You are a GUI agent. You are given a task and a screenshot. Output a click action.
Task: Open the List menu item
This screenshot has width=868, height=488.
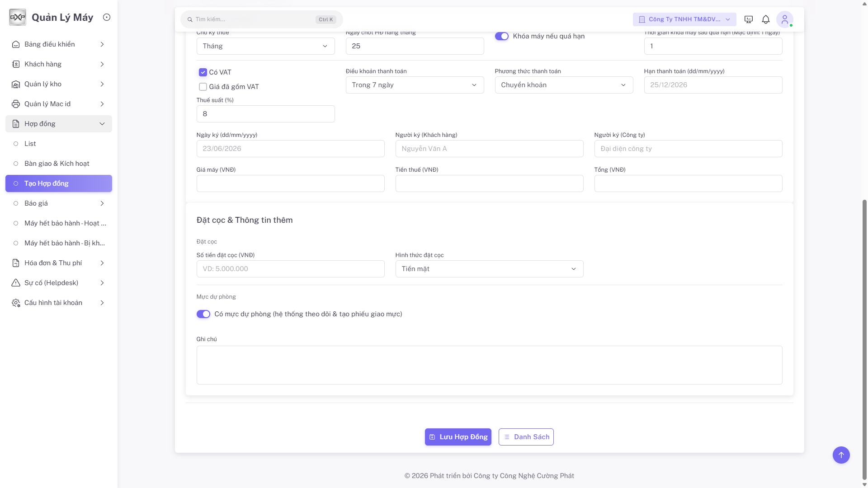pos(59,144)
